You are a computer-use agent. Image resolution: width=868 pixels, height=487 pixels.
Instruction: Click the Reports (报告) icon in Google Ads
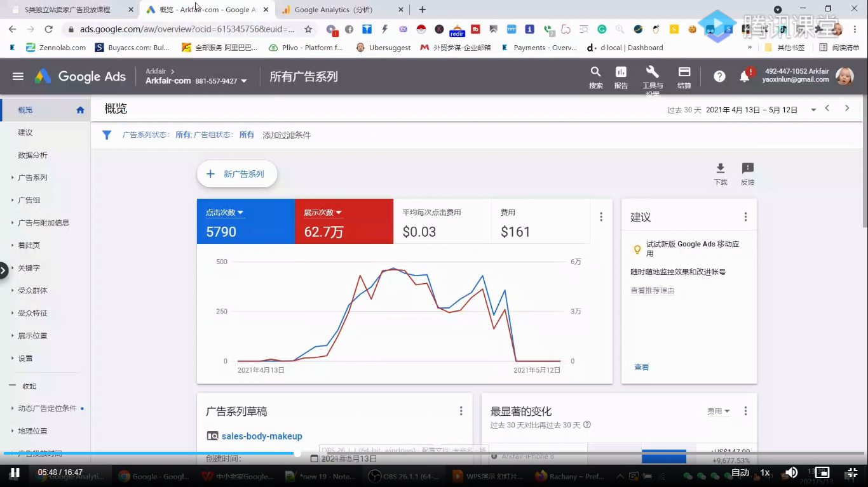620,77
